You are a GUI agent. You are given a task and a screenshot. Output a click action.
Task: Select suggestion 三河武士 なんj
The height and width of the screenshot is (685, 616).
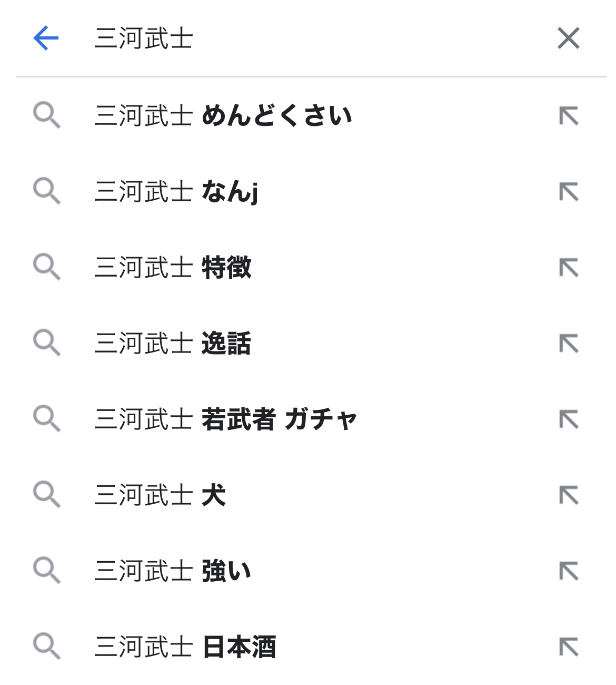click(176, 191)
